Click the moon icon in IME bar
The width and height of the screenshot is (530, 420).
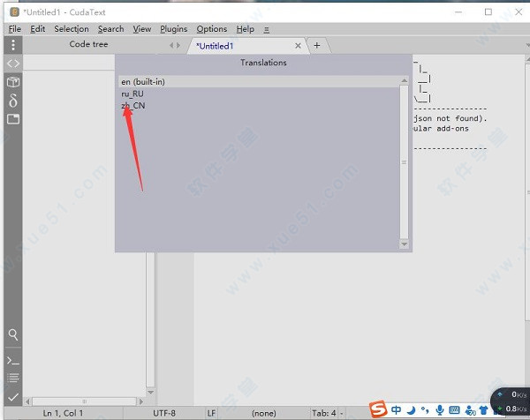411,410
